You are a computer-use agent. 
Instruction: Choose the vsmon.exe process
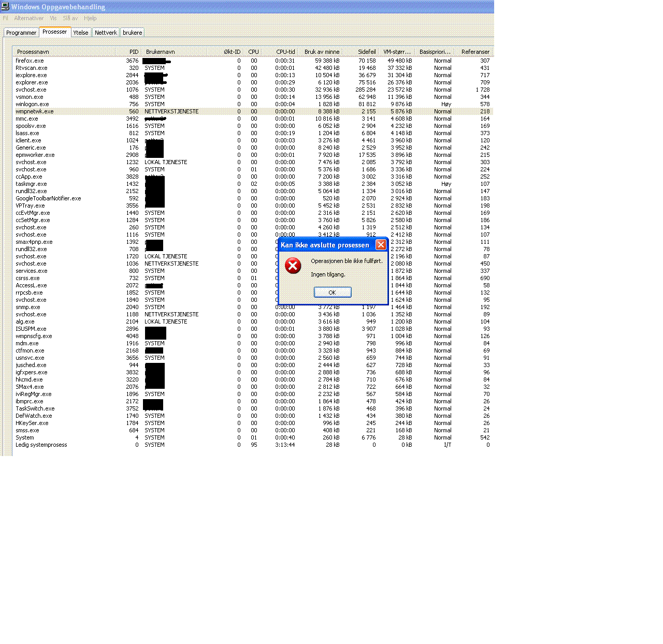click(253, 97)
